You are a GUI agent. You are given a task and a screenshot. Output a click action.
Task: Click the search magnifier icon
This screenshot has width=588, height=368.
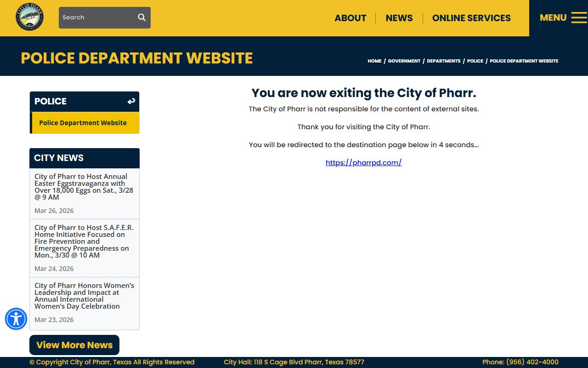tap(141, 17)
